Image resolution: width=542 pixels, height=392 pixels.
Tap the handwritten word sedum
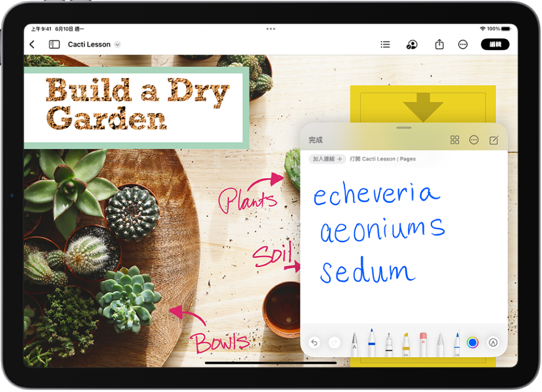[368, 270]
